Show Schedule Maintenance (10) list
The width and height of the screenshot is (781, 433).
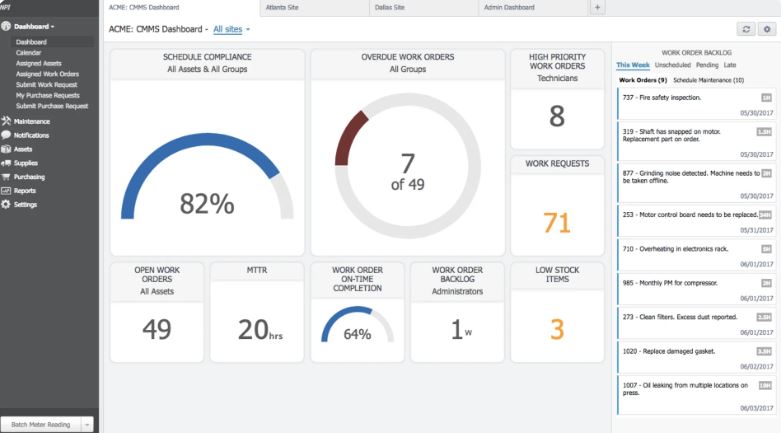pyautogui.click(x=708, y=80)
